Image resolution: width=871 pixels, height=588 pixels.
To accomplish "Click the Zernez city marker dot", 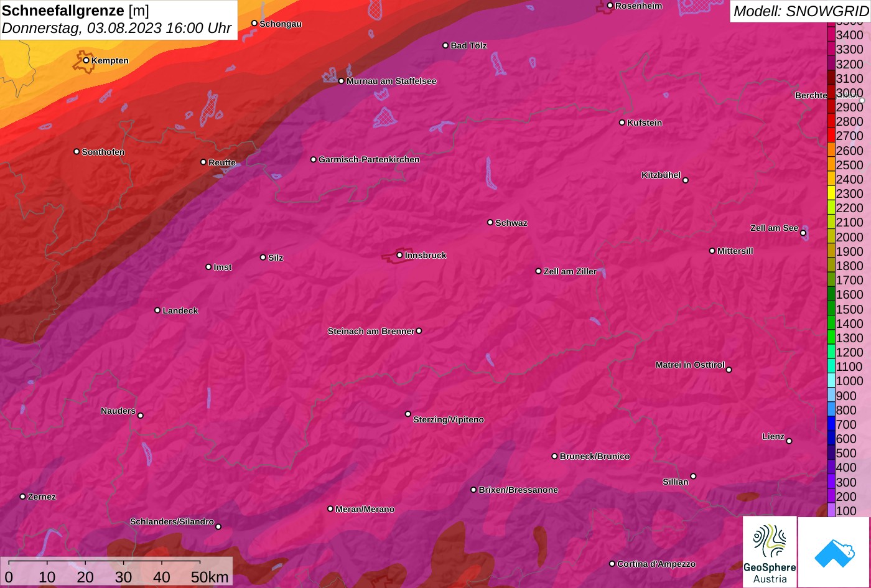I will pos(23,497).
